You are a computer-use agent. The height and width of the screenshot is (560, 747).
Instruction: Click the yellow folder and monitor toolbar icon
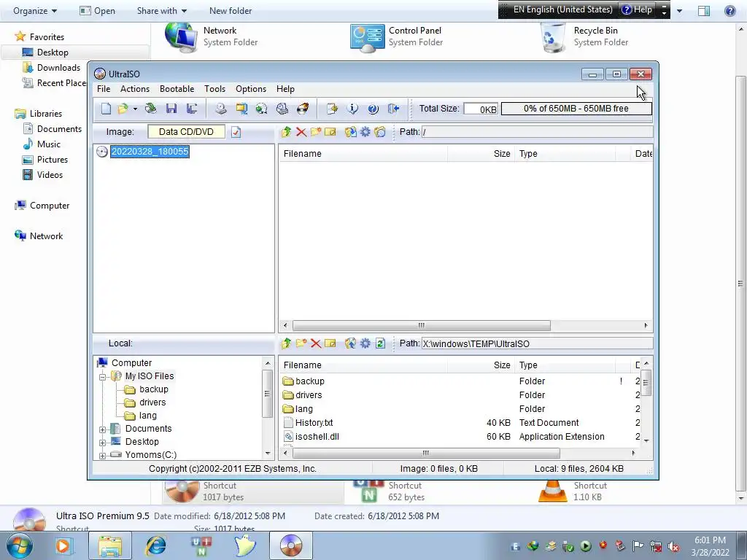point(241,109)
